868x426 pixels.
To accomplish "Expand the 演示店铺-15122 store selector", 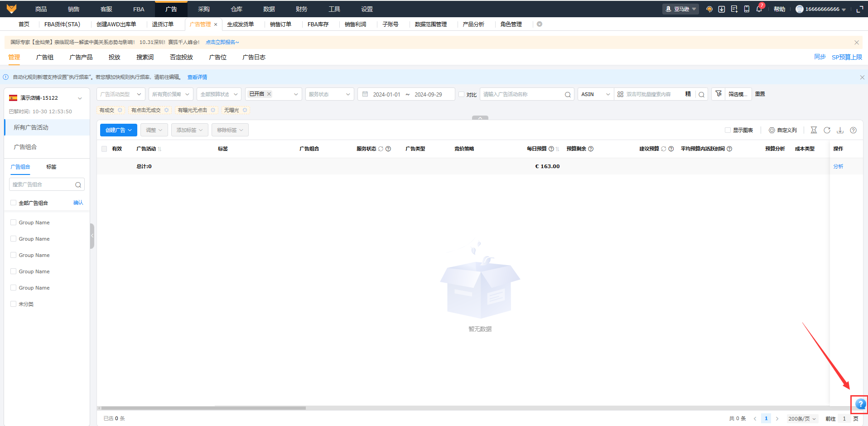I will 47,98.
